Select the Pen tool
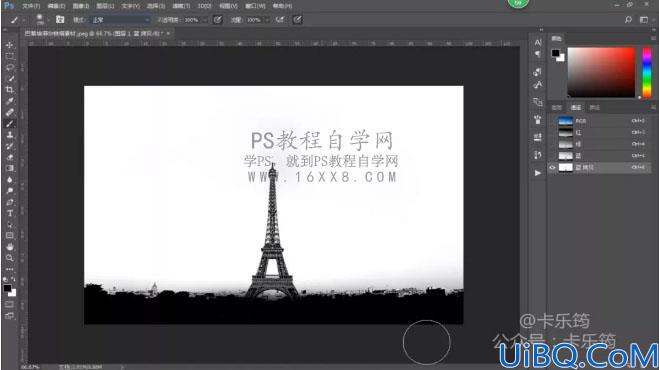Viewport: 659px width, 370px height. pos(9,202)
